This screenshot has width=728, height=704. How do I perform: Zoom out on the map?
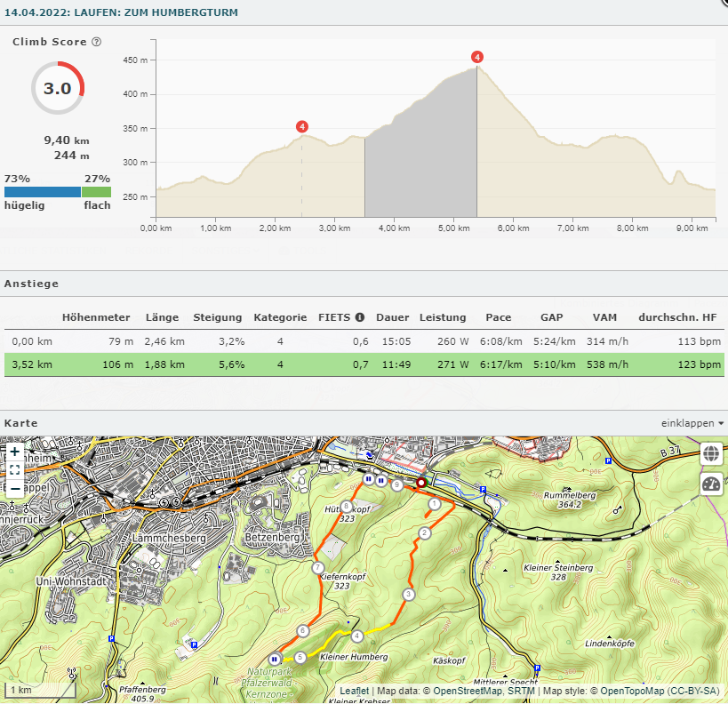click(x=15, y=488)
